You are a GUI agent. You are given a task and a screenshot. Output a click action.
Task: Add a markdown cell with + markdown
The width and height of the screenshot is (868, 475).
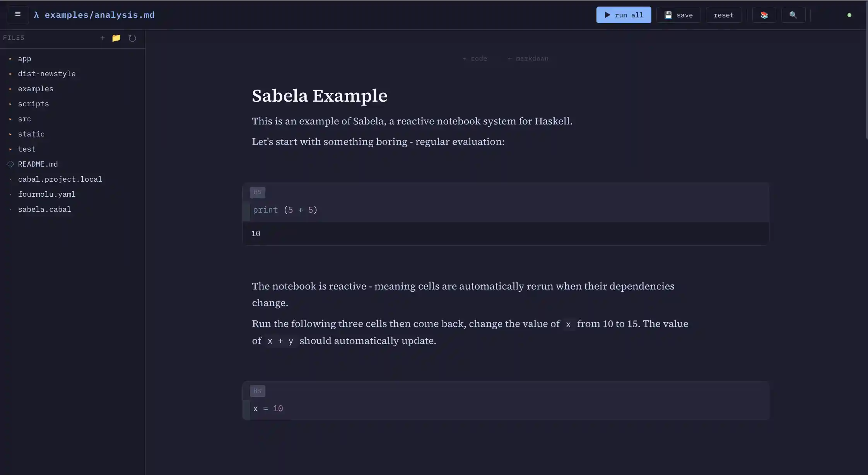coord(528,58)
